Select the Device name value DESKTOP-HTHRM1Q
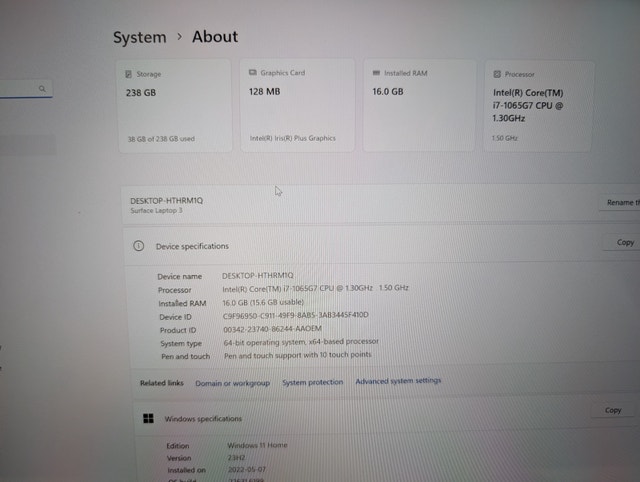 (x=258, y=275)
